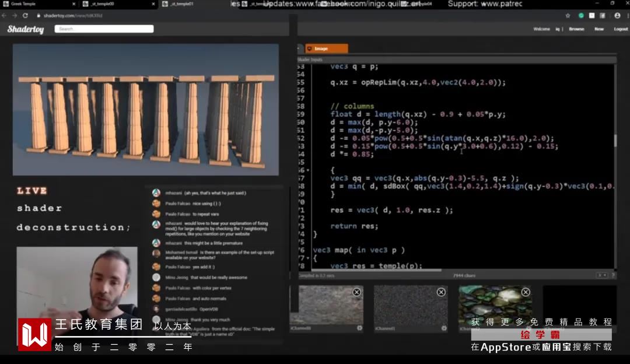
Task: Reload the Shadertoy page
Action: click(x=25, y=15)
